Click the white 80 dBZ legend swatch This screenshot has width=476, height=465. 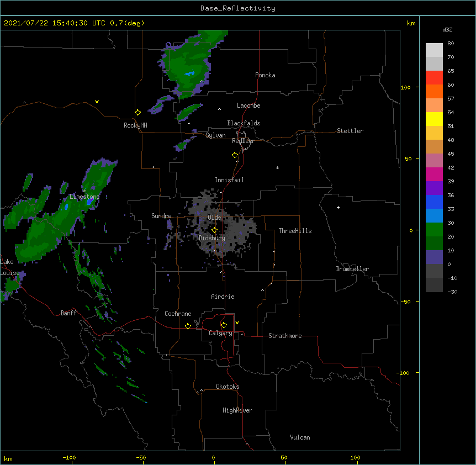pyautogui.click(x=434, y=50)
